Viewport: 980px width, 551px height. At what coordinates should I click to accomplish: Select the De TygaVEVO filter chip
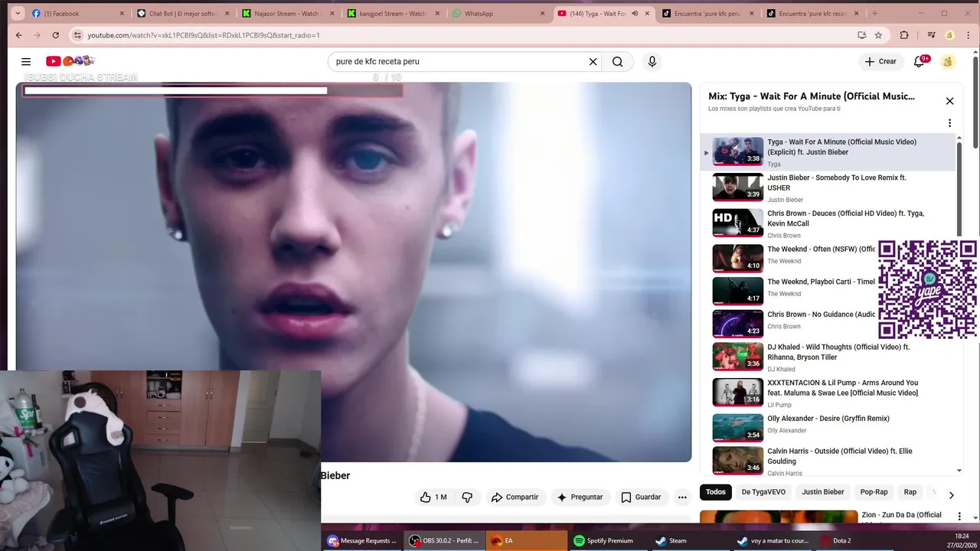(x=763, y=492)
